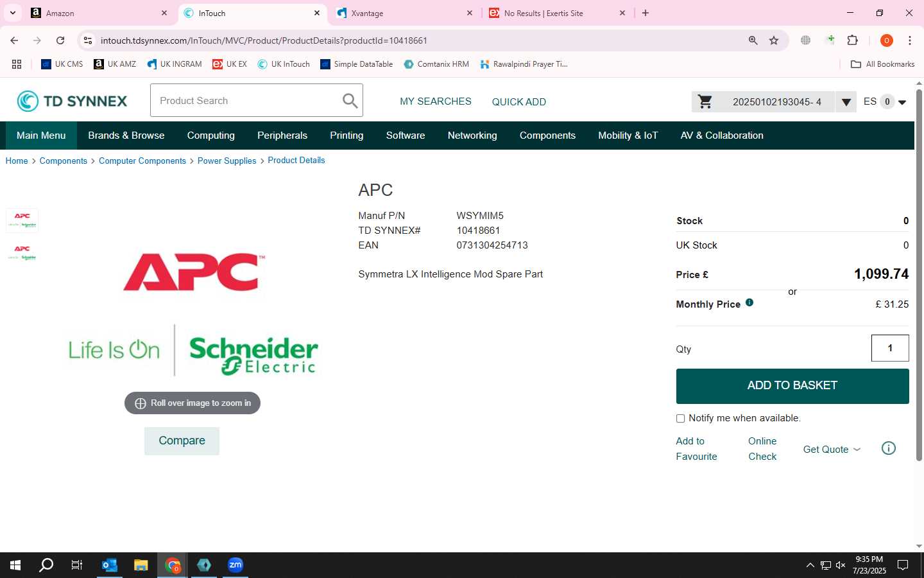Viewport: 924px width, 578px height.
Task: Click the page vertical scrollbar
Action: click(x=919, y=276)
